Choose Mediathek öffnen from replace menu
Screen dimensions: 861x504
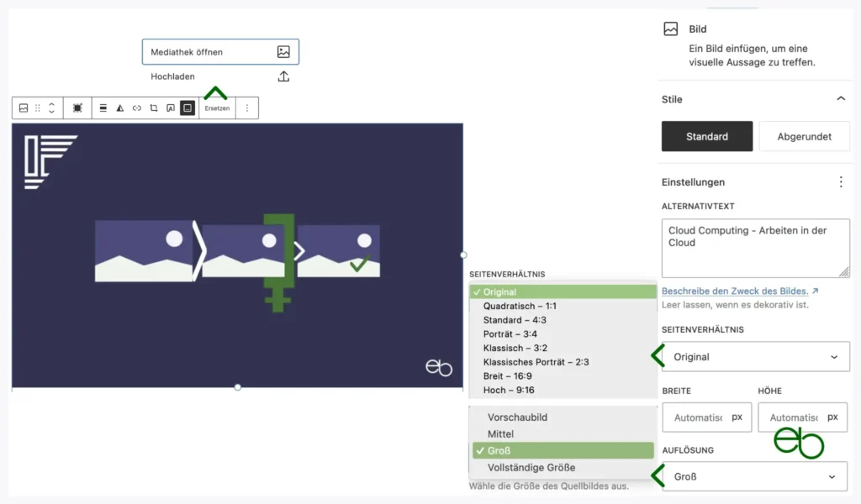coord(220,52)
